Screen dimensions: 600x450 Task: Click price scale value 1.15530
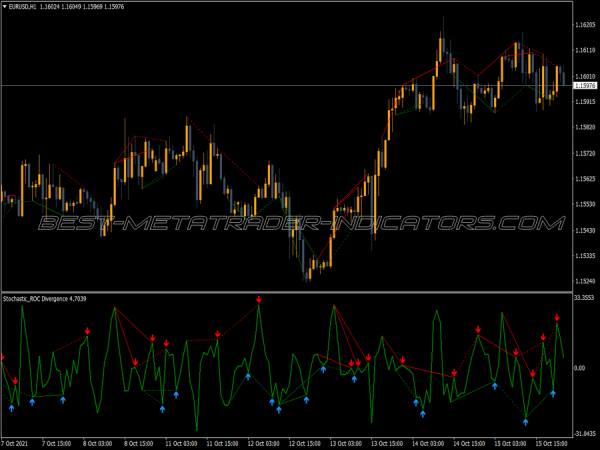pyautogui.click(x=585, y=204)
